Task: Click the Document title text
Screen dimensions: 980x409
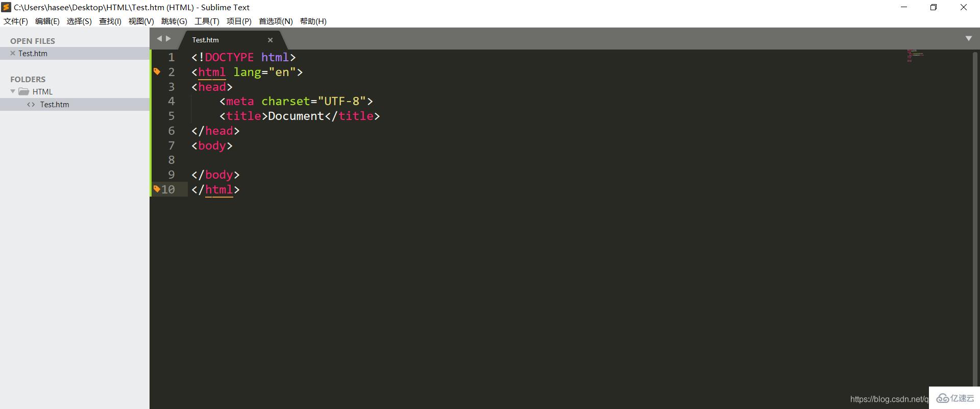Action: pos(296,116)
